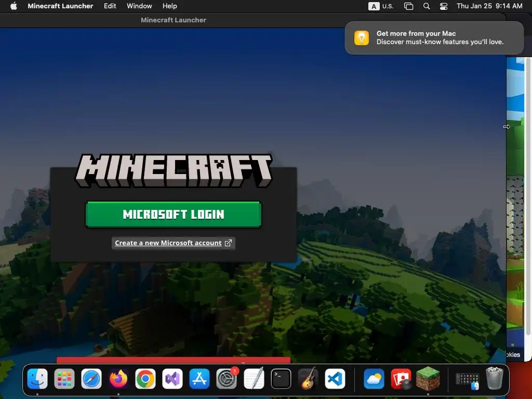Click the Minecraft logo above the login button

(174, 170)
